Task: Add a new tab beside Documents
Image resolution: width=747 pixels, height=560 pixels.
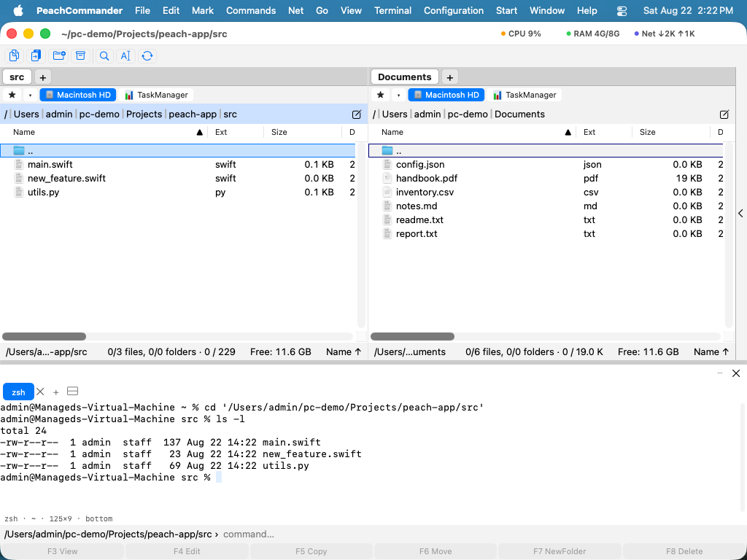Action: 449,77
